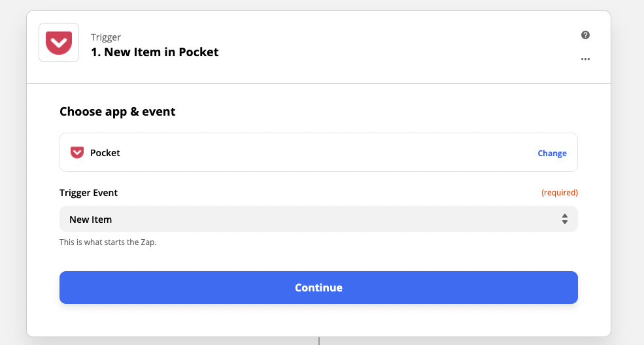The width and height of the screenshot is (644, 345).
Task: Click the small Pocket icon in app row
Action: coord(76,153)
